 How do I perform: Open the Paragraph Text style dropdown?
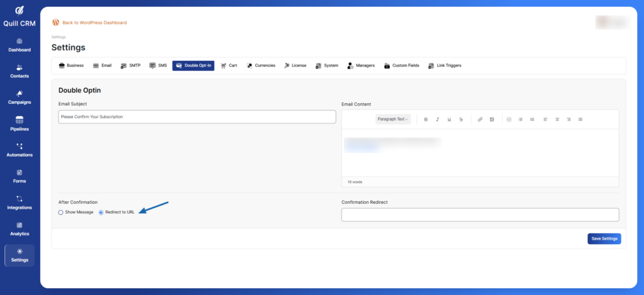393,119
